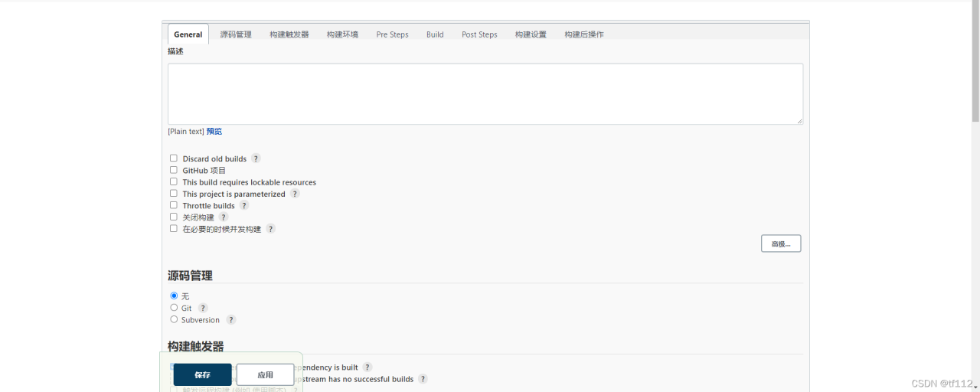Go to the 构建触发器 tab
The image size is (980, 392).
click(x=289, y=34)
